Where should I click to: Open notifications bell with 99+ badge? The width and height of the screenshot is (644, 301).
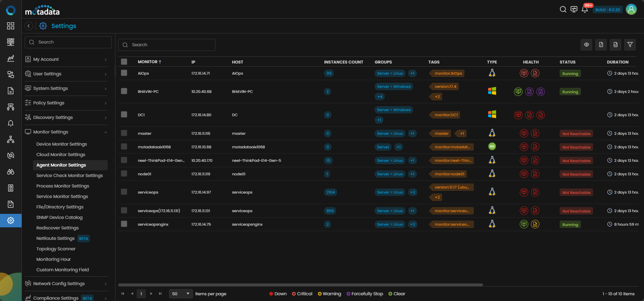585,9
